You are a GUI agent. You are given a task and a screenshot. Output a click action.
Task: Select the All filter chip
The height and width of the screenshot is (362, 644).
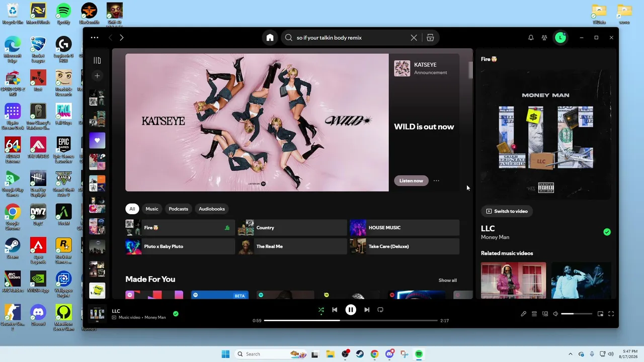pos(132,209)
